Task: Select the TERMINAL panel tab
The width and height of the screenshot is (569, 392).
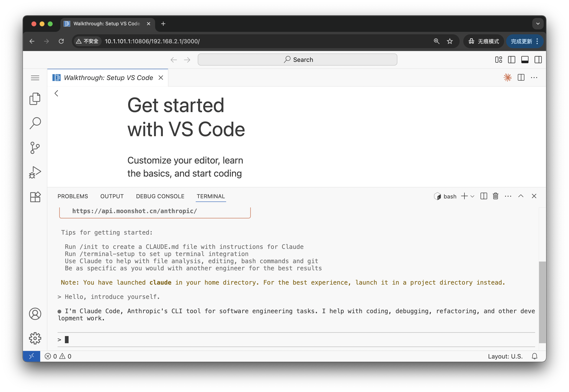Action: (211, 196)
